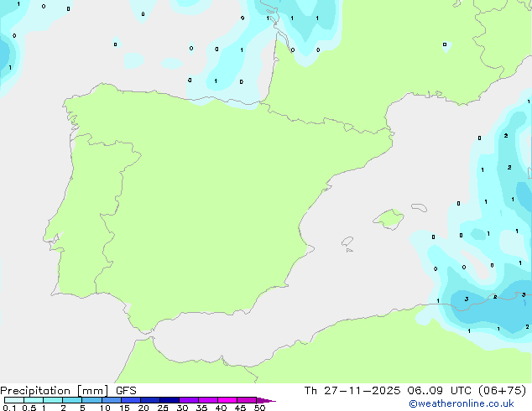This screenshot has height=411, width=532.
Task: Click the '10' legend scale label
Action: click(x=105, y=408)
